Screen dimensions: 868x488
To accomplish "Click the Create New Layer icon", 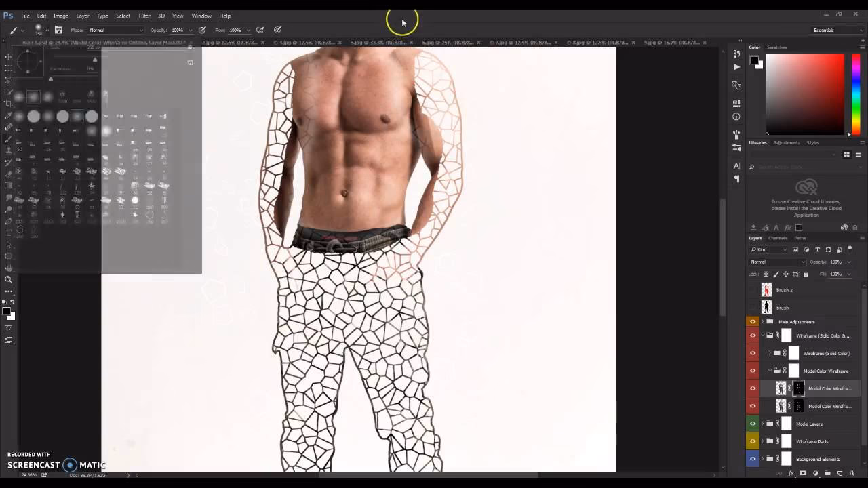I will click(x=840, y=473).
